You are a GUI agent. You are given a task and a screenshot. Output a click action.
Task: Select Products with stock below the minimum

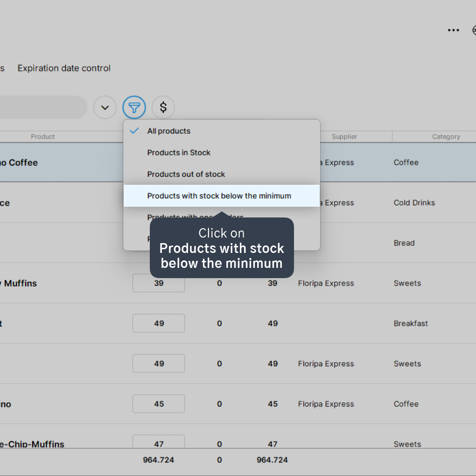coord(222,196)
